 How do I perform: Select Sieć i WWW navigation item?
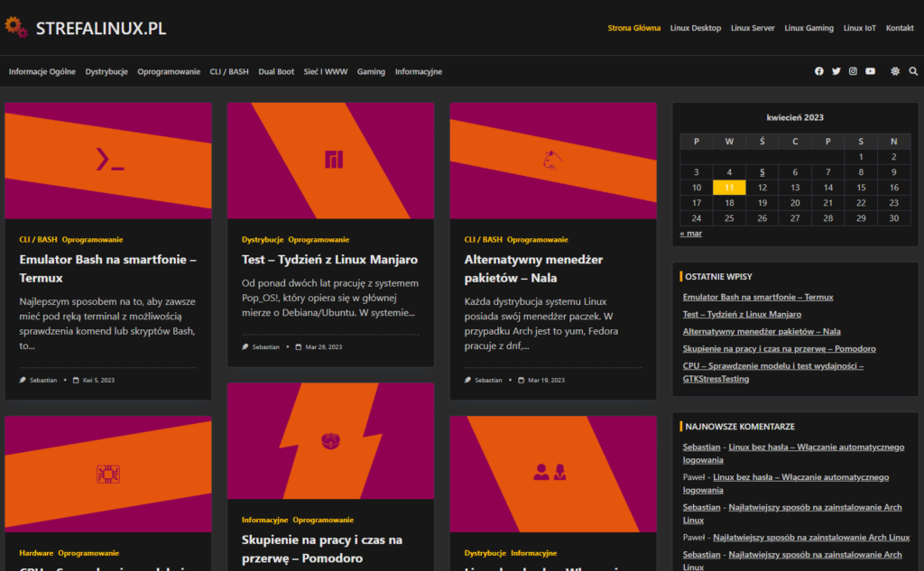click(x=325, y=71)
